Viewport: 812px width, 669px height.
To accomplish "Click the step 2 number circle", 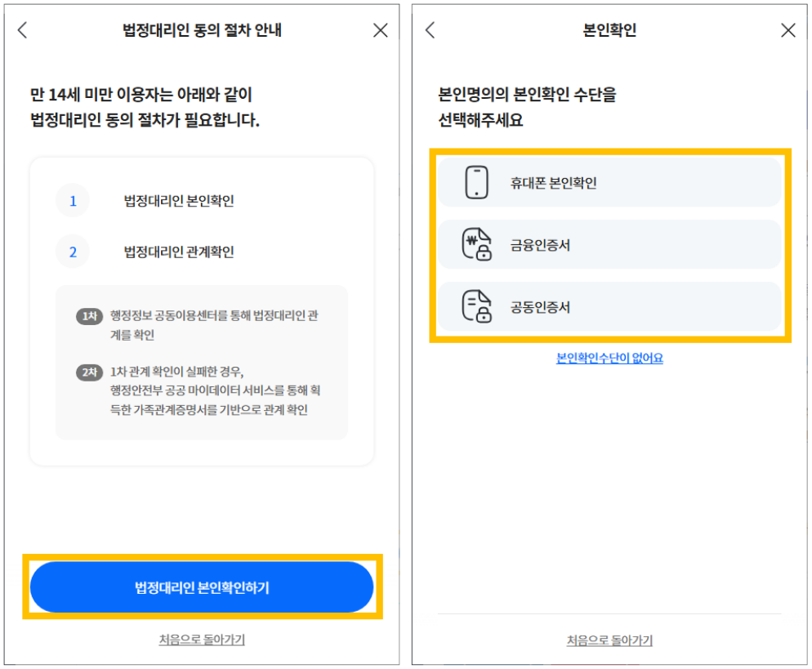I will (x=73, y=252).
